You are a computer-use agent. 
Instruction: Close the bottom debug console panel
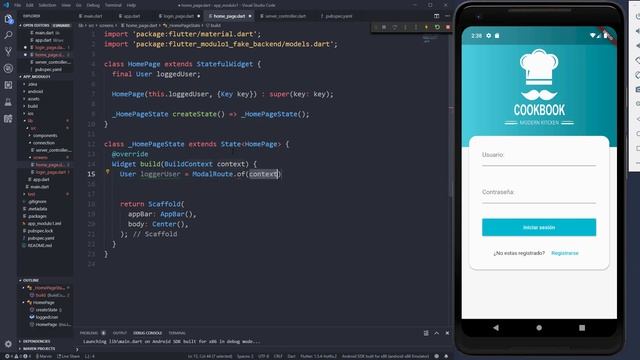pyautogui.click(x=447, y=333)
